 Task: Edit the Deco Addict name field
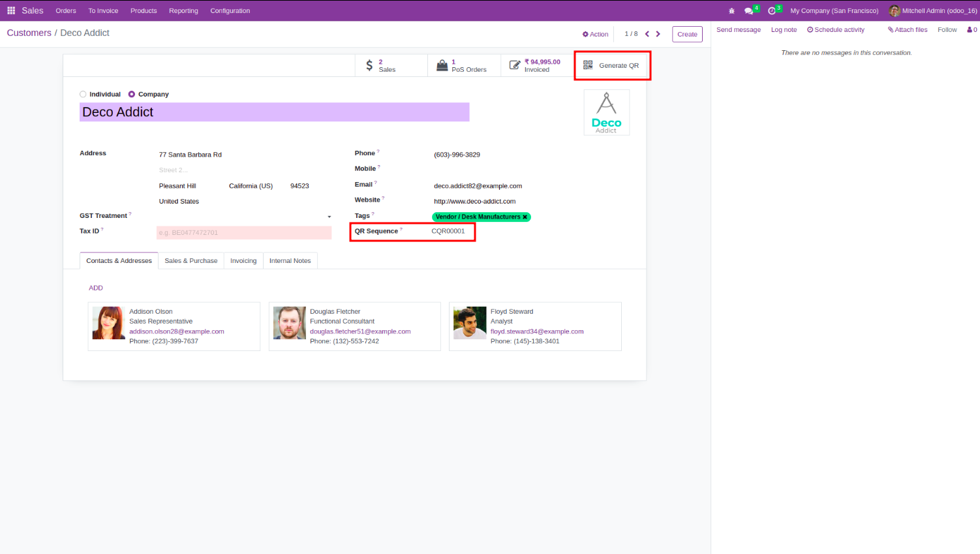coord(274,112)
